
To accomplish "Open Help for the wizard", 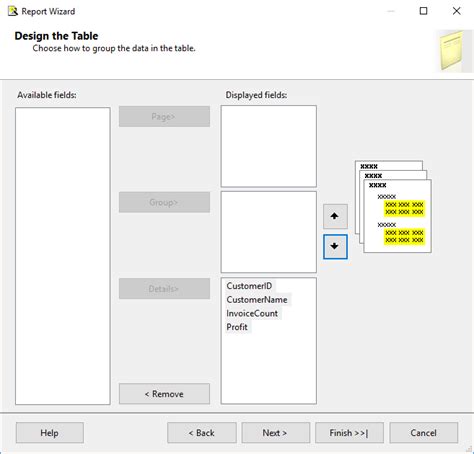I will (x=50, y=433).
